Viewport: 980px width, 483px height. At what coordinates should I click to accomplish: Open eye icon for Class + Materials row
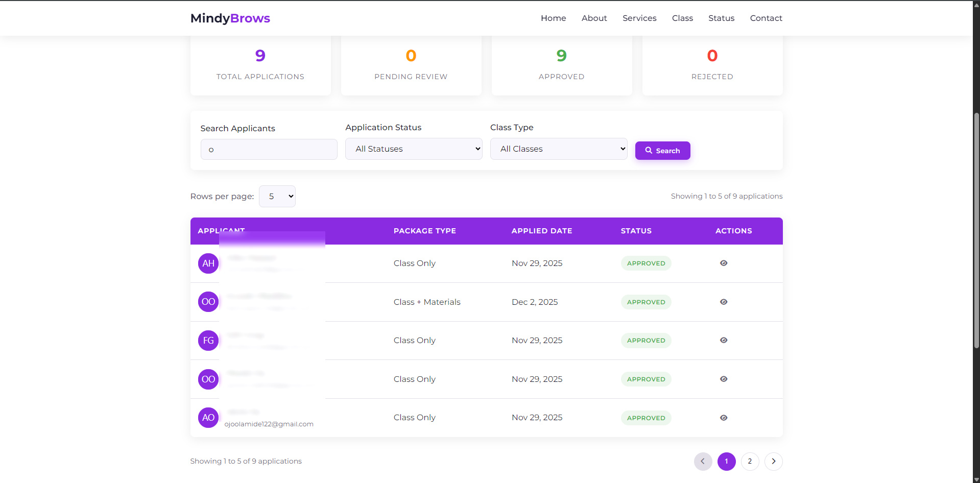click(723, 302)
